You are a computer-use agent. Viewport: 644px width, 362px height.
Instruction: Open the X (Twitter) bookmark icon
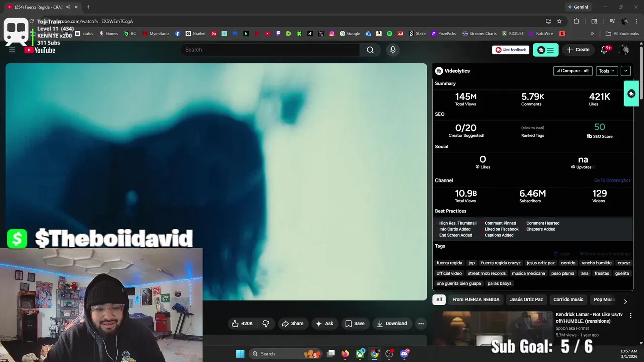[x=321, y=34]
